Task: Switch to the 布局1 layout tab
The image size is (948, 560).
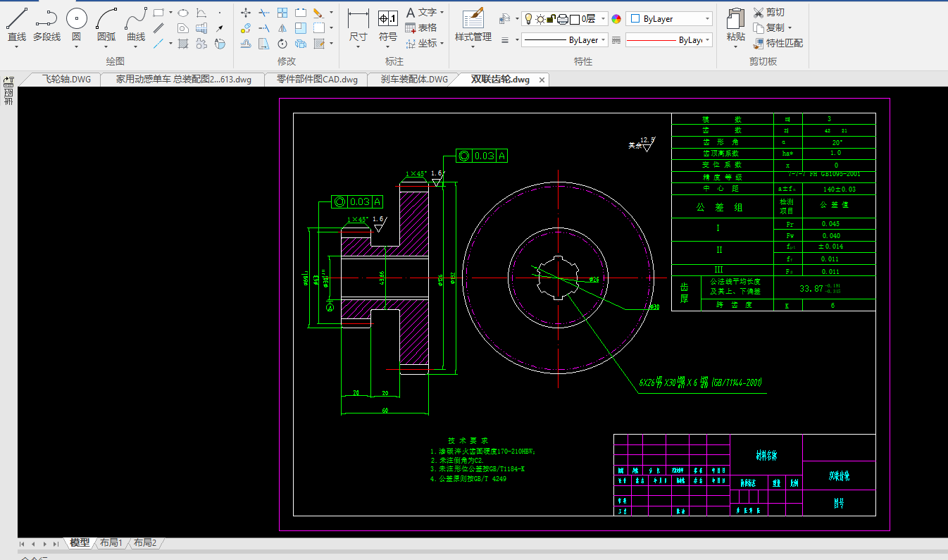Action: coord(111,543)
